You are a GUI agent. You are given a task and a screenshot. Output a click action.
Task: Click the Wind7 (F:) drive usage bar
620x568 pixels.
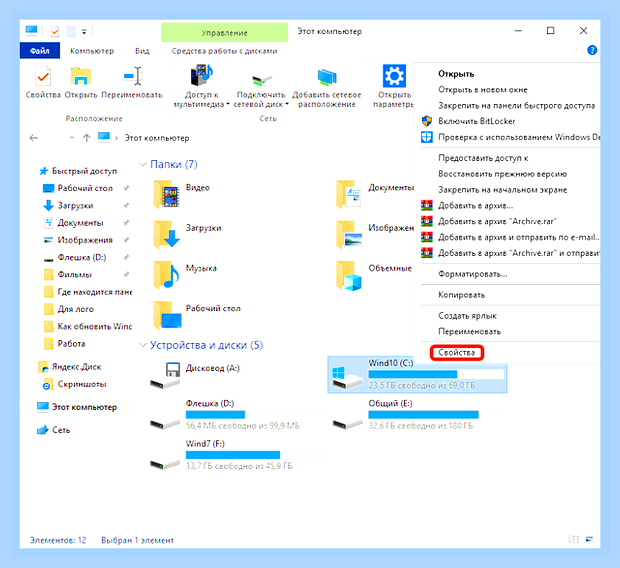tap(252, 455)
